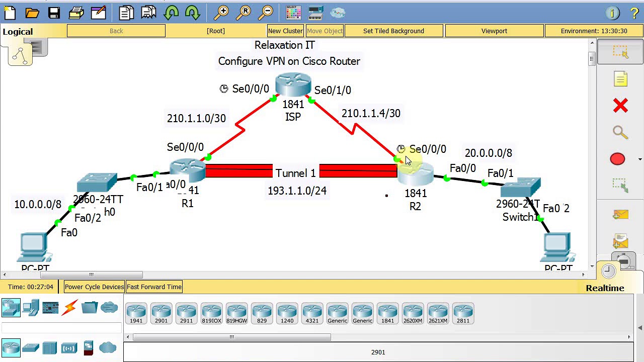Open the help question mark
Viewport: 644px width, 362px height.
(x=634, y=13)
